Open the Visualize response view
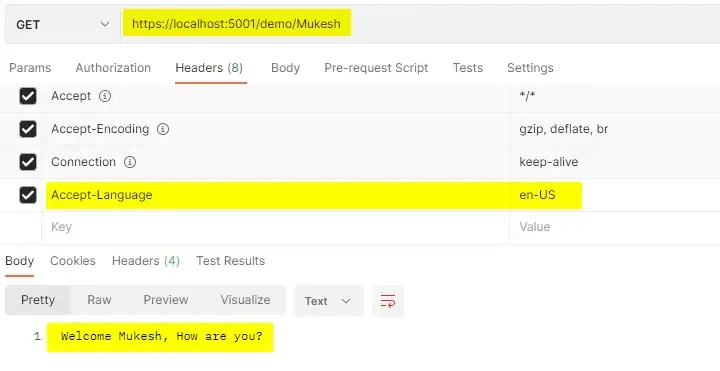 pos(245,300)
